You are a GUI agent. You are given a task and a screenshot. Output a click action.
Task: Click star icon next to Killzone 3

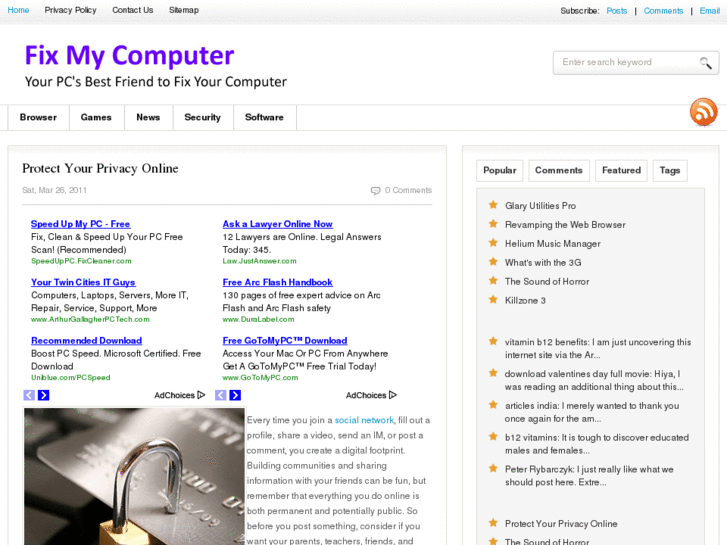click(493, 299)
